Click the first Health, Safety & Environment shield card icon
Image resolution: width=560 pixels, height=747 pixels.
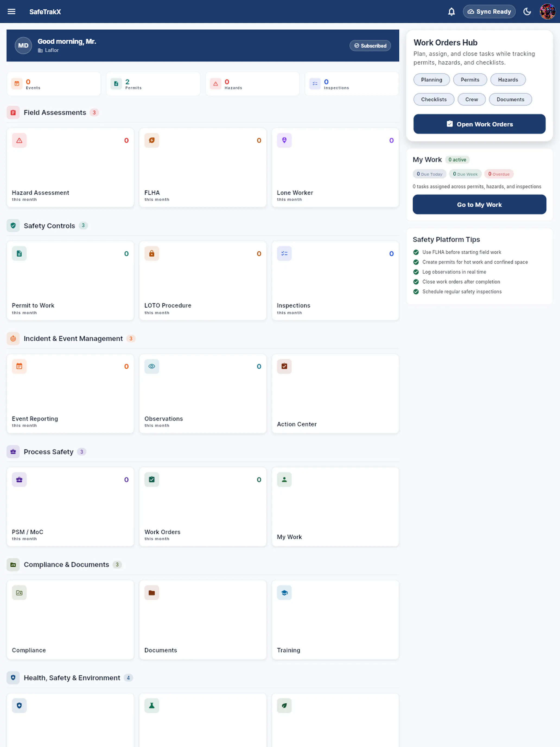(19, 706)
